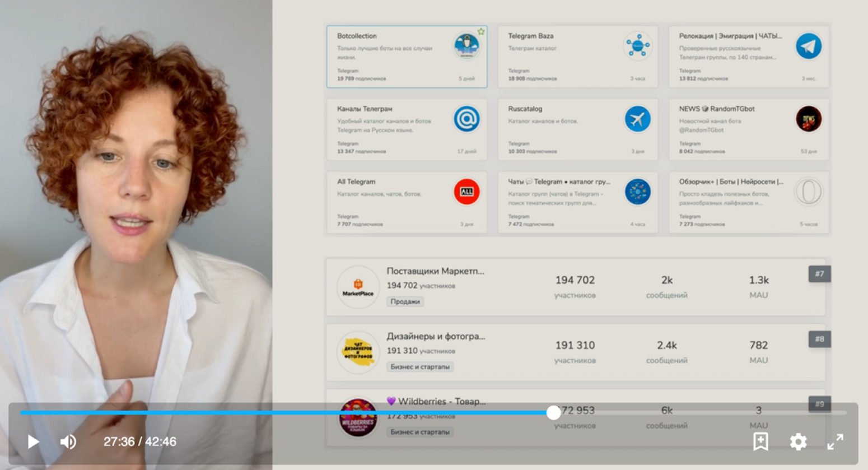Seek on the video progress bar
Viewport: 868px width, 470px height.
coord(433,413)
